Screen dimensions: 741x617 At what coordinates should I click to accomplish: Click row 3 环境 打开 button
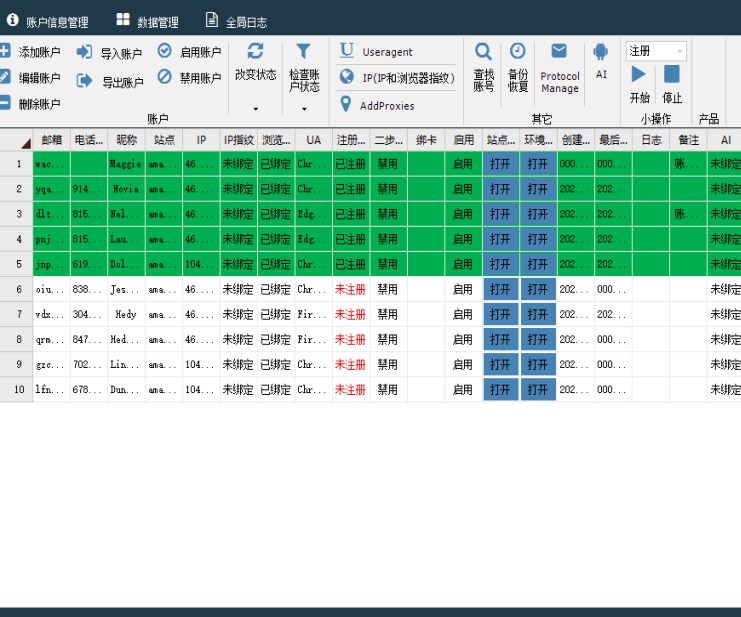coord(538,214)
